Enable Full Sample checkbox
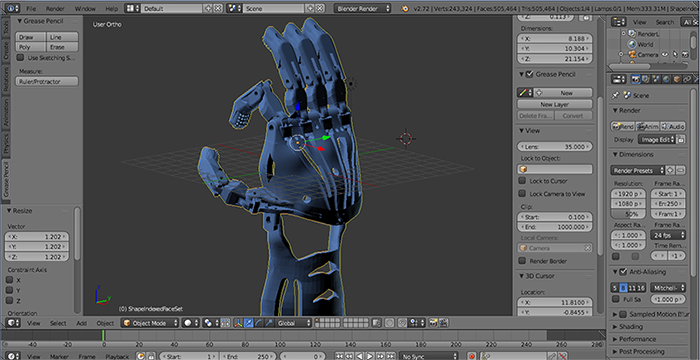 [616, 299]
